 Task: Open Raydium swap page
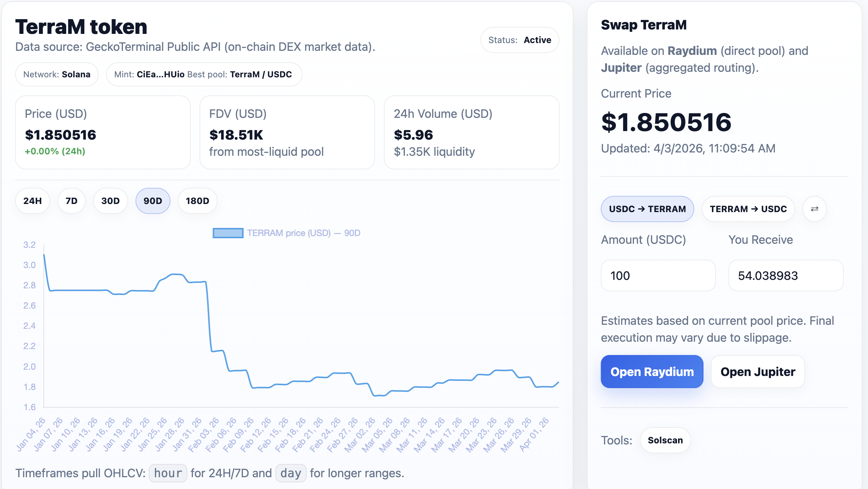pos(652,372)
